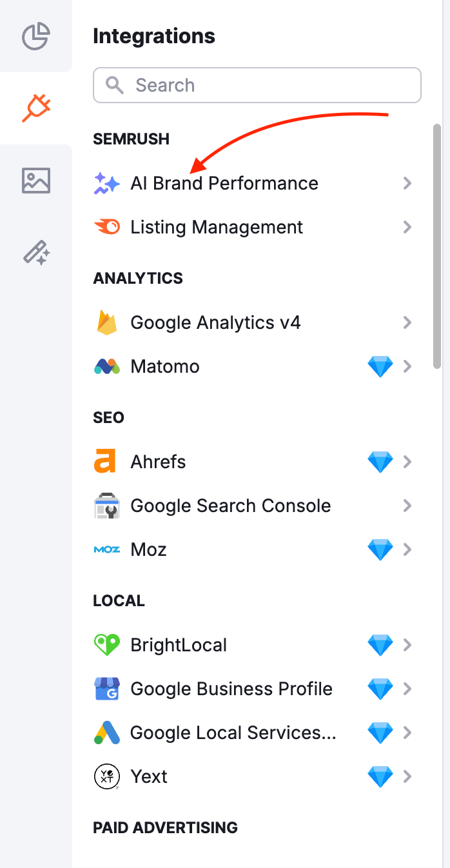Viewport: 450px width, 868px height.
Task: Click the diamond badge next to Ahrefs
Action: [380, 461]
